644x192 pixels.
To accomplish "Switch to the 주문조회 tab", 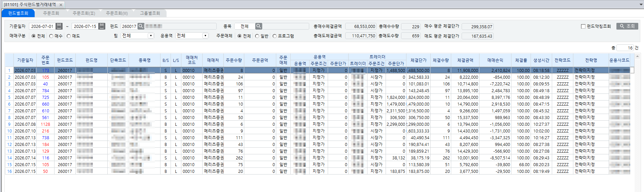I will click(51, 13).
